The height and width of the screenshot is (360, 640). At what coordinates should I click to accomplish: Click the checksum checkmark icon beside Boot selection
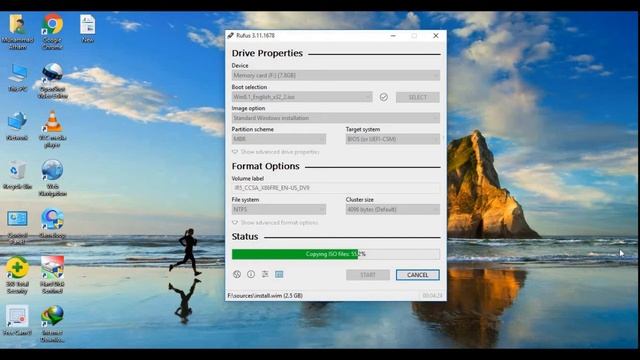coord(384,97)
